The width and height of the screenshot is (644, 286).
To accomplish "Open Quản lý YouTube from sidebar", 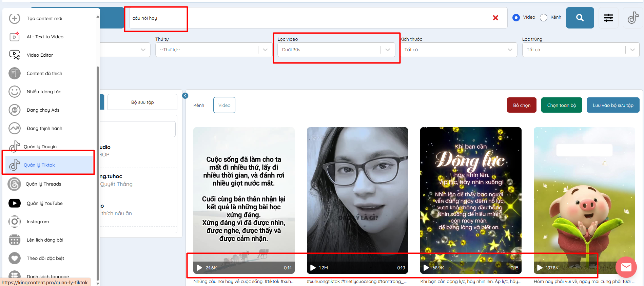I will point(44,203).
